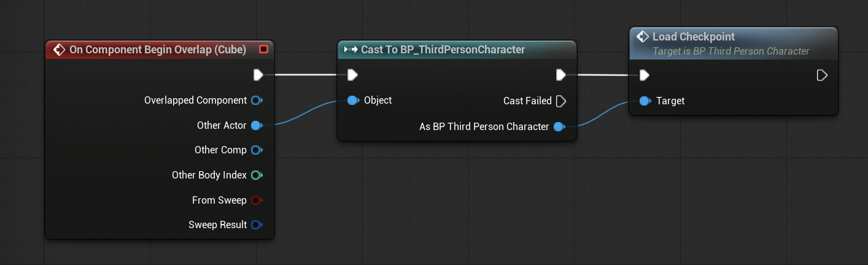
Task: Select the As BP Third Person Character pin
Action: click(x=559, y=127)
